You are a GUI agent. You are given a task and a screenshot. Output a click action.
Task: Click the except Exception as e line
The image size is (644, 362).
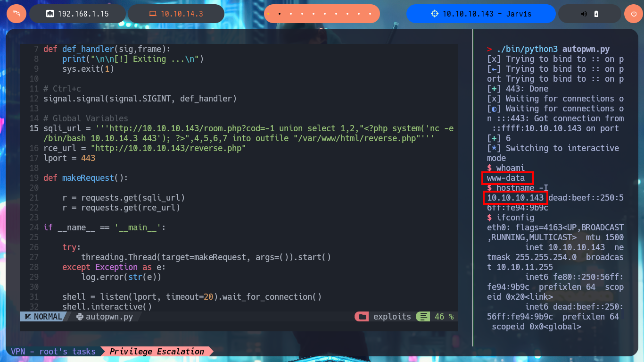point(114,267)
